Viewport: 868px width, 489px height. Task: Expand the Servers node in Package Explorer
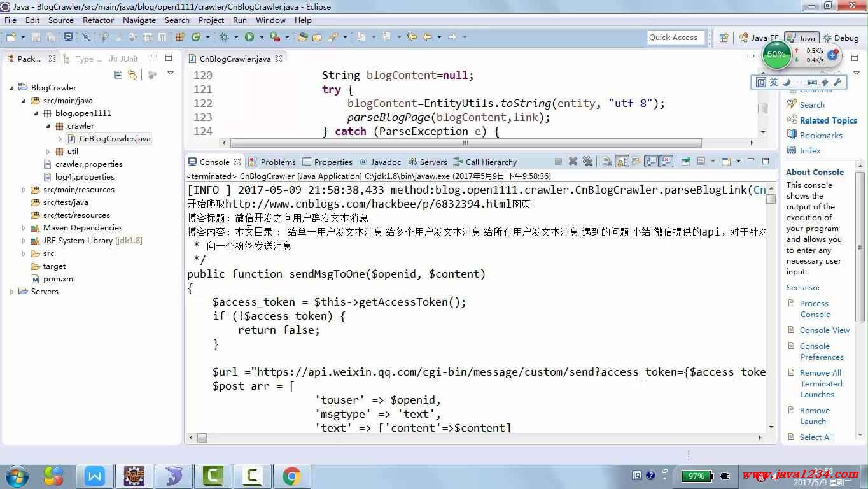(12, 292)
